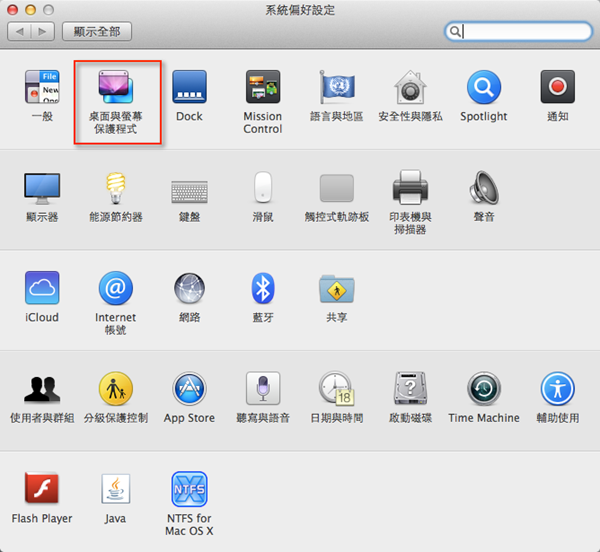Open 鍵盤 (Keyboard) preferences

pyautogui.click(x=189, y=191)
